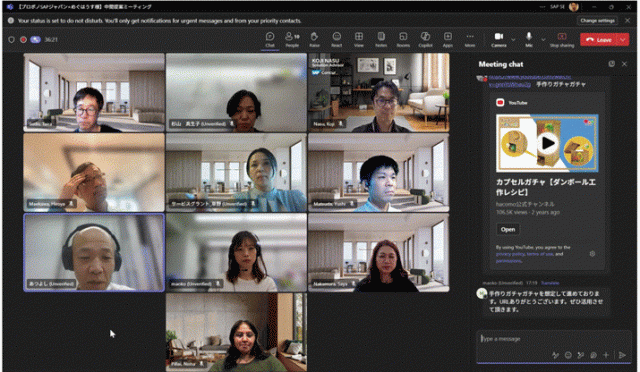The image size is (640, 372).
Task: Expand the Leave options arrow
Action: (623, 40)
